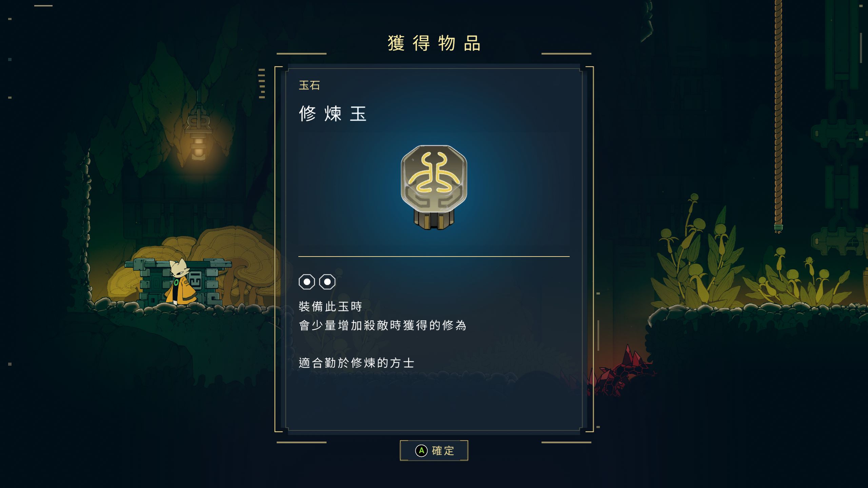Select the second jade cost slot indicator
This screenshot has width=868, height=488.
click(327, 282)
